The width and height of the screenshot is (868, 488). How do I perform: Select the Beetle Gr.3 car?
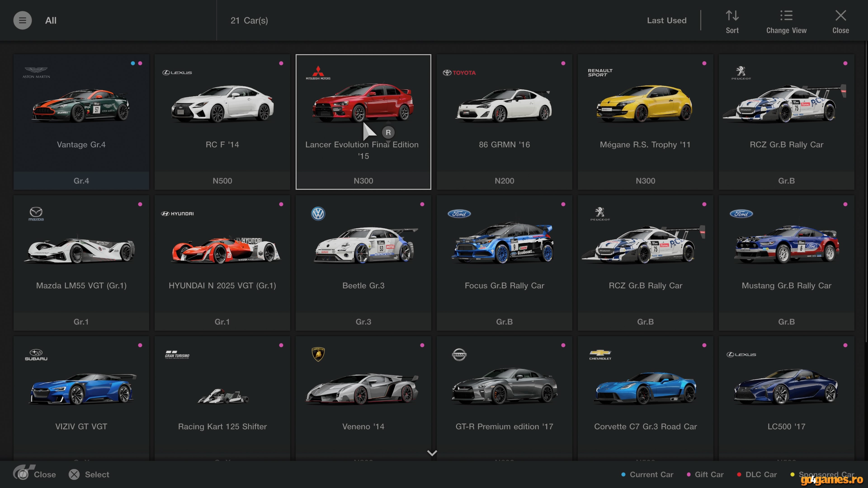[x=363, y=263]
